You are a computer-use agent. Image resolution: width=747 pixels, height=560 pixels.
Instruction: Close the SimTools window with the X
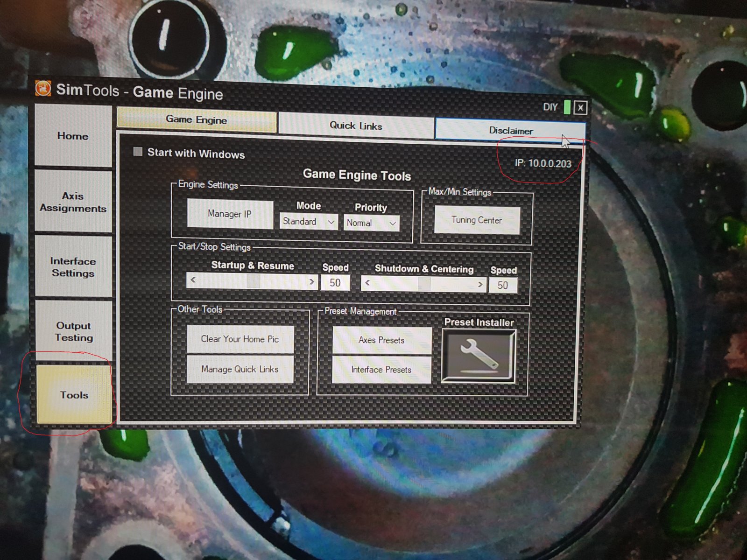point(580,108)
